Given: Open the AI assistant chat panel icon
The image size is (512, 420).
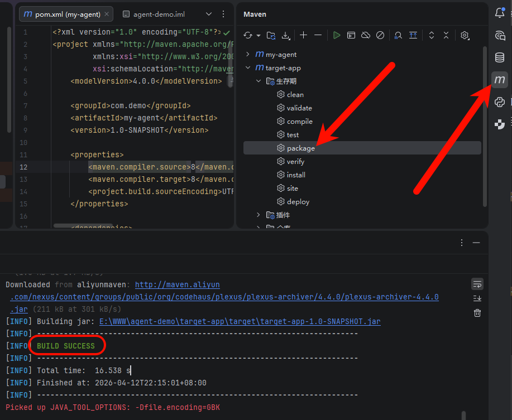Looking at the screenshot, I should tap(500, 35).
